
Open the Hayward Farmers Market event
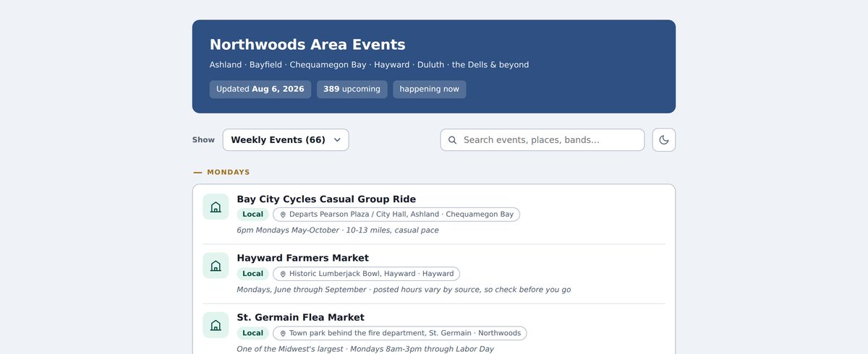(302, 258)
